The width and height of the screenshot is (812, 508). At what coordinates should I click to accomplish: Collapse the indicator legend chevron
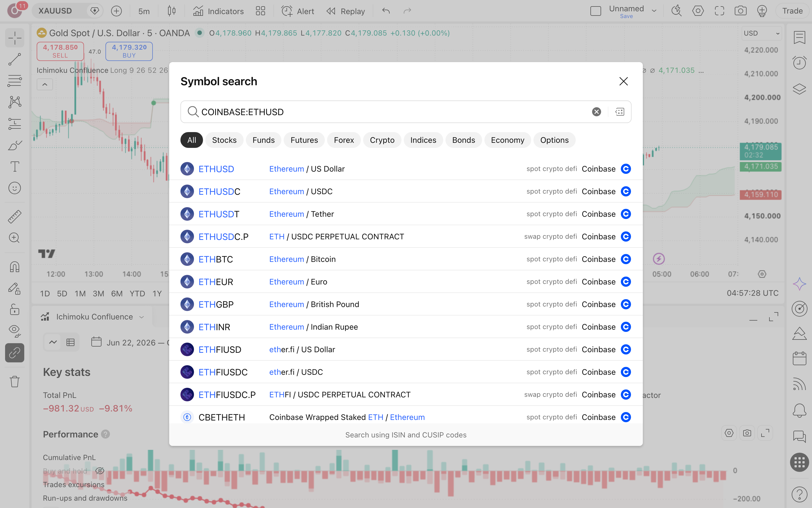pos(45,84)
